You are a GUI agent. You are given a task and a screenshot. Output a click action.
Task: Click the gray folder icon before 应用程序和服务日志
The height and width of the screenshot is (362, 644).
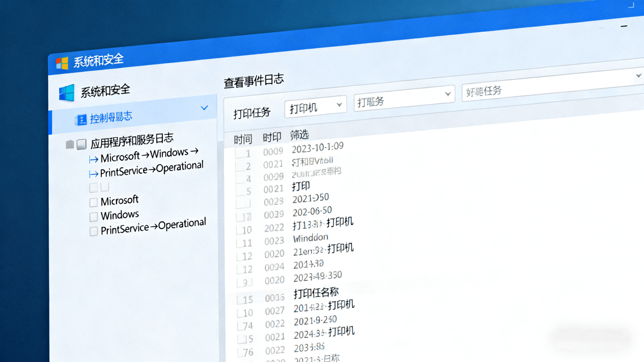tap(70, 145)
